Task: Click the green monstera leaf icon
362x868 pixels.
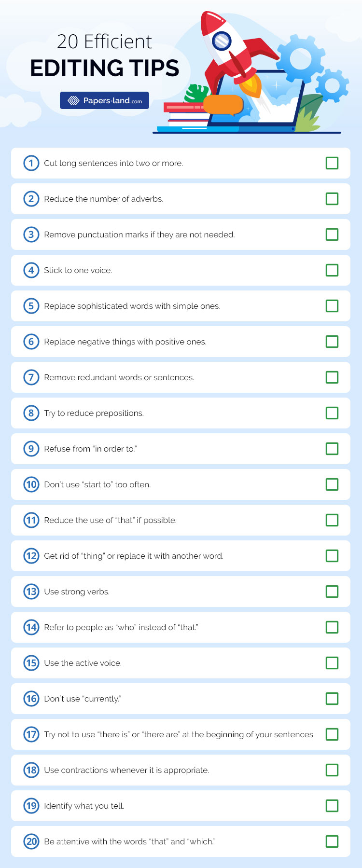Action: [197, 93]
